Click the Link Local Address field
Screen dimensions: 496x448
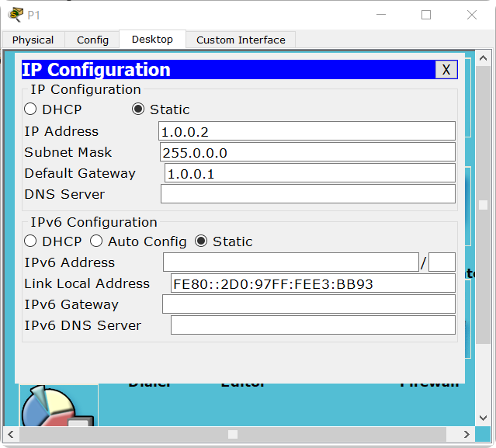click(313, 283)
